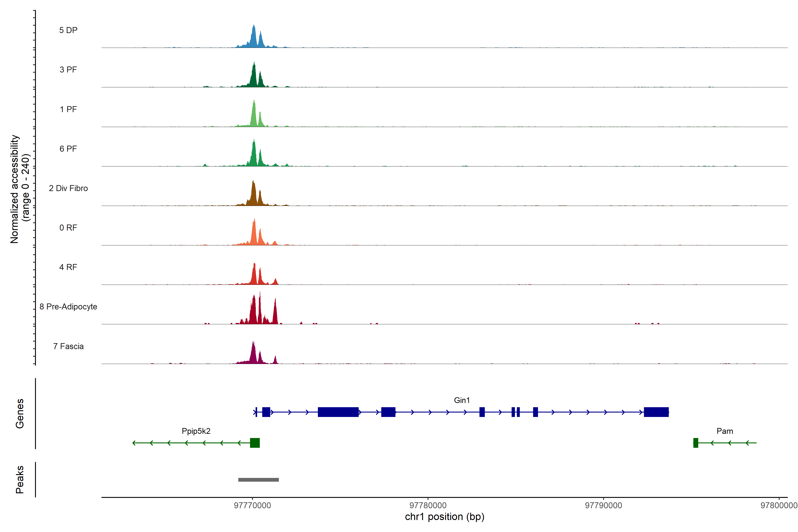Image resolution: width=798 pixels, height=532 pixels.
Task: Click the 3 PF track label
Action: (68, 70)
